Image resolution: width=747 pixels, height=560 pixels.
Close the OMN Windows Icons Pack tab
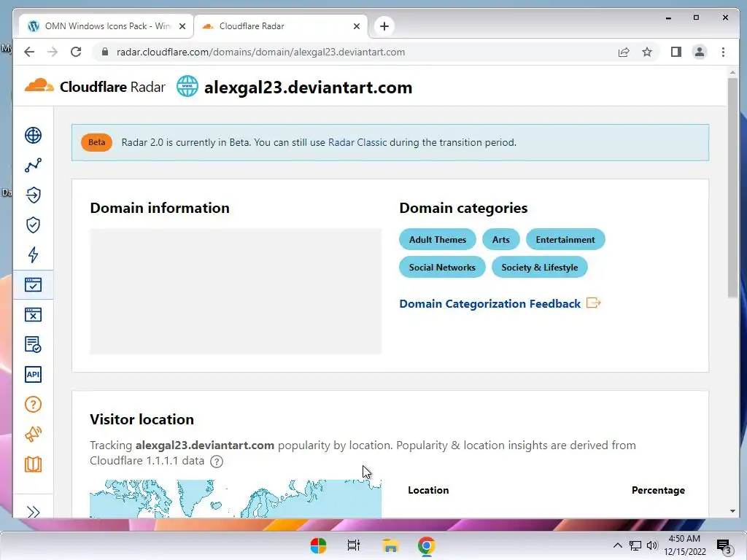point(182,26)
